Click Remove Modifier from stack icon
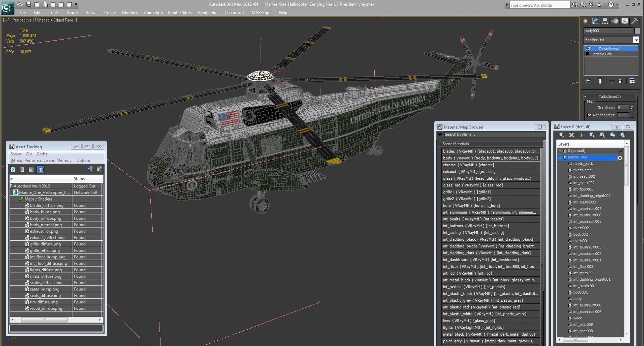The height and width of the screenshot is (346, 644). coord(620,81)
